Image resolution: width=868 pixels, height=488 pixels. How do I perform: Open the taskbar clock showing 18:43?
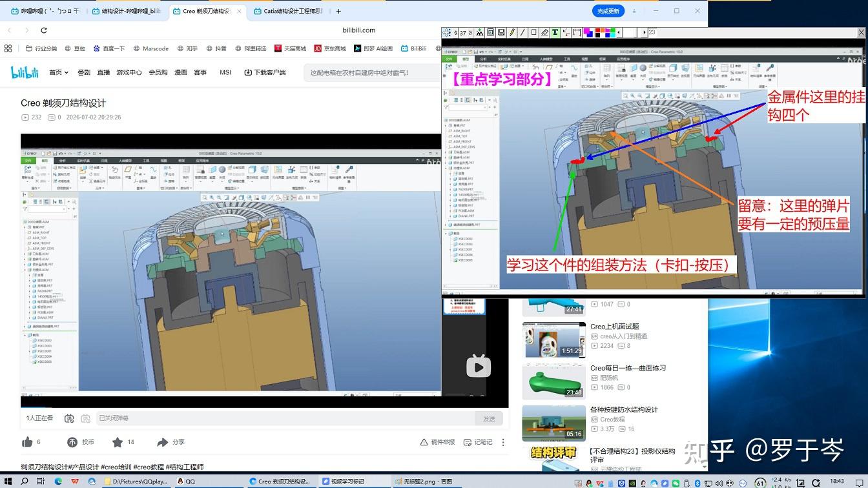(837, 482)
